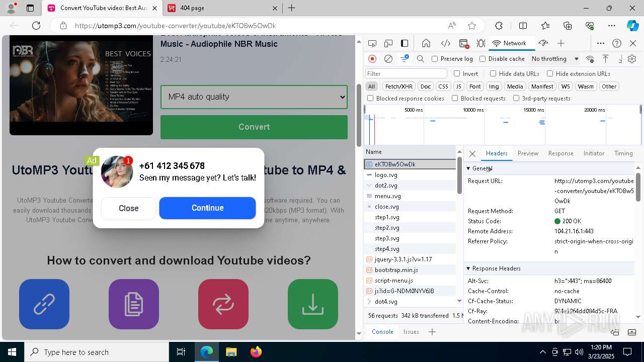Open Edge split screen icon
The height and width of the screenshot is (362, 644).
coord(523,26)
